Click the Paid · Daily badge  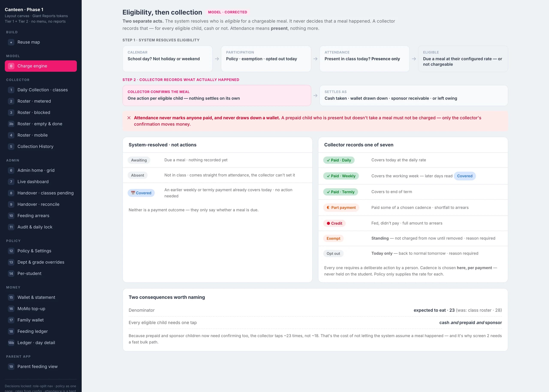click(339, 160)
